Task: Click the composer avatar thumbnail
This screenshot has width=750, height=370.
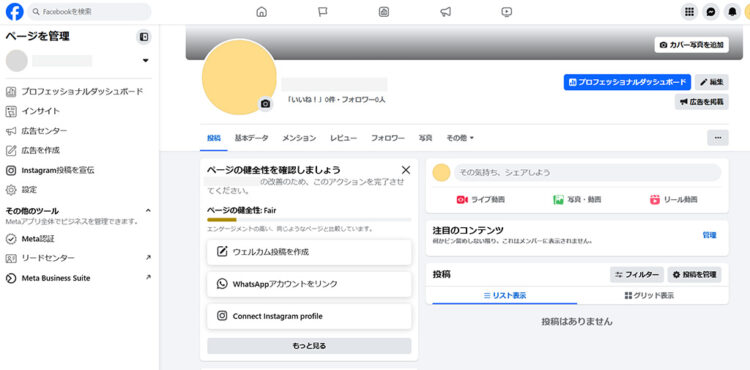Action: coord(441,172)
